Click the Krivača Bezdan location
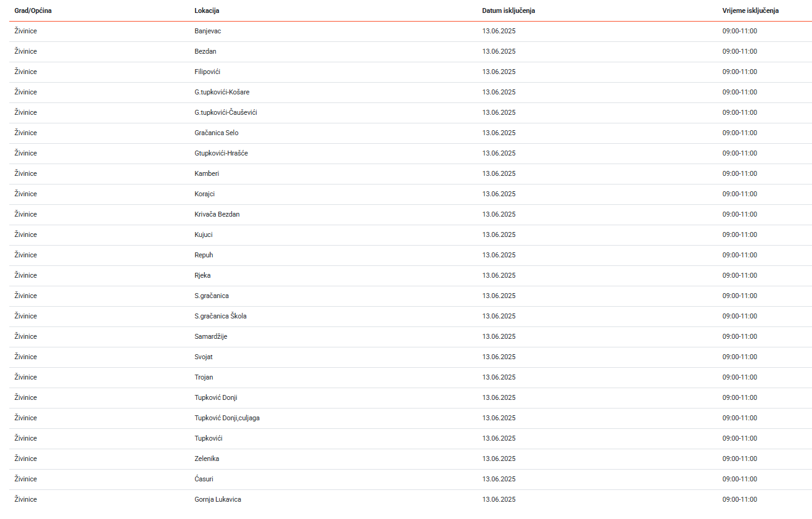Viewport: 812px width, 519px height. [217, 214]
